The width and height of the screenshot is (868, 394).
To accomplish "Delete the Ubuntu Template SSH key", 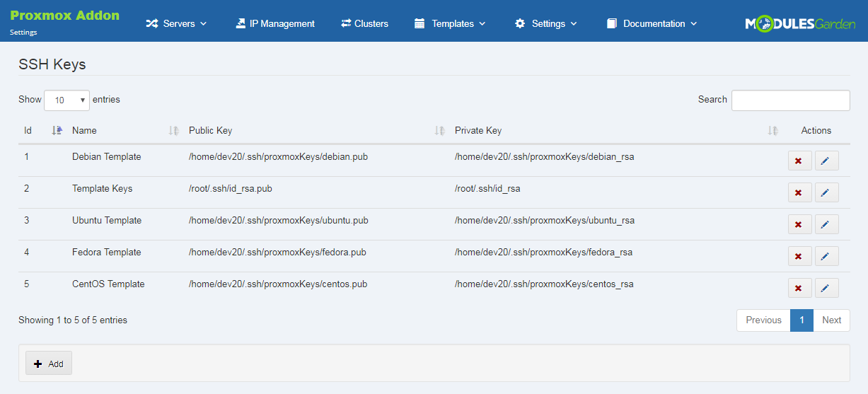I will [799, 224].
